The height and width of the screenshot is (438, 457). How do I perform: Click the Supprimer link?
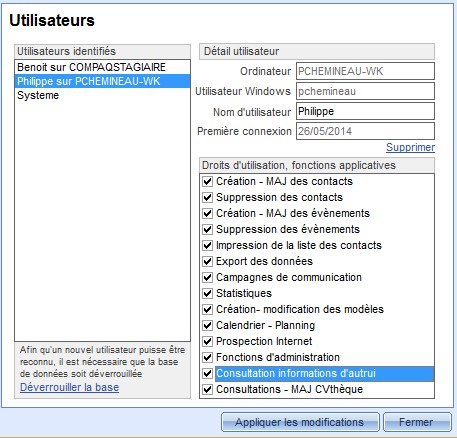[x=410, y=147]
